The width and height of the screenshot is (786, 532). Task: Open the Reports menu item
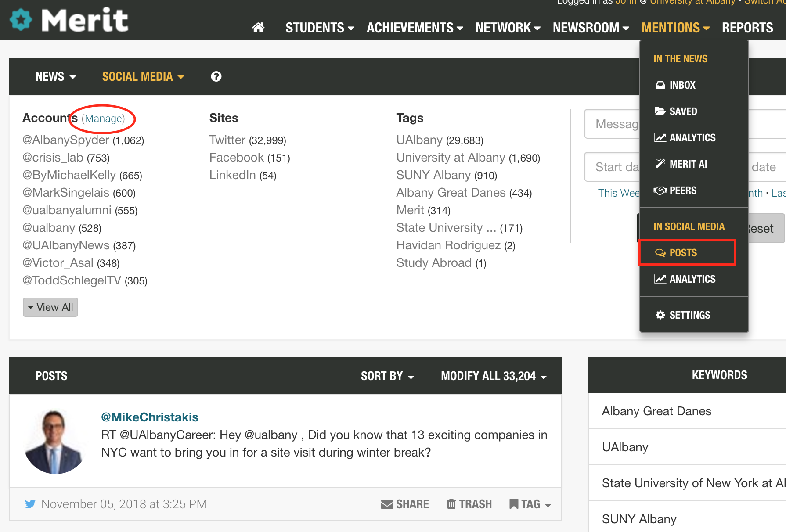point(747,28)
